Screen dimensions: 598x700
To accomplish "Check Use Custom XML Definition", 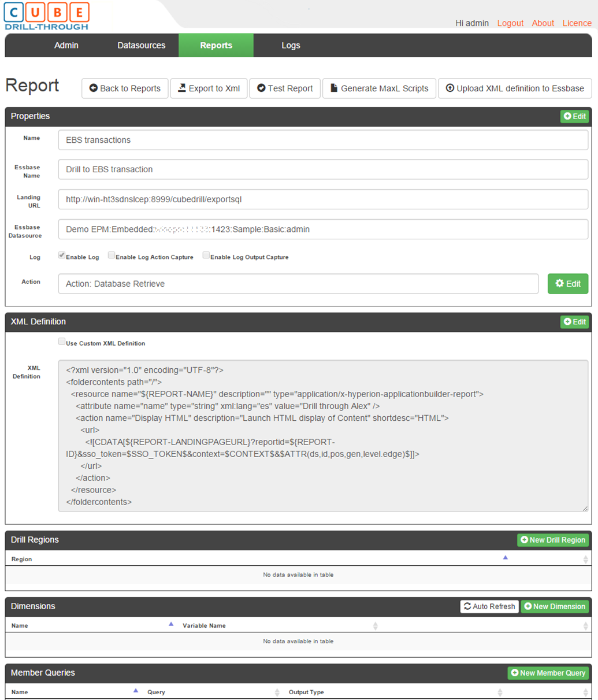I will 62,341.
